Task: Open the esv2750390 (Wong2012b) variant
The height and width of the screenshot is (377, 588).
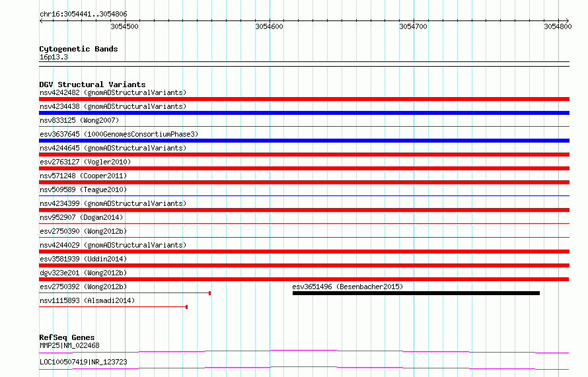Action: pos(83,231)
